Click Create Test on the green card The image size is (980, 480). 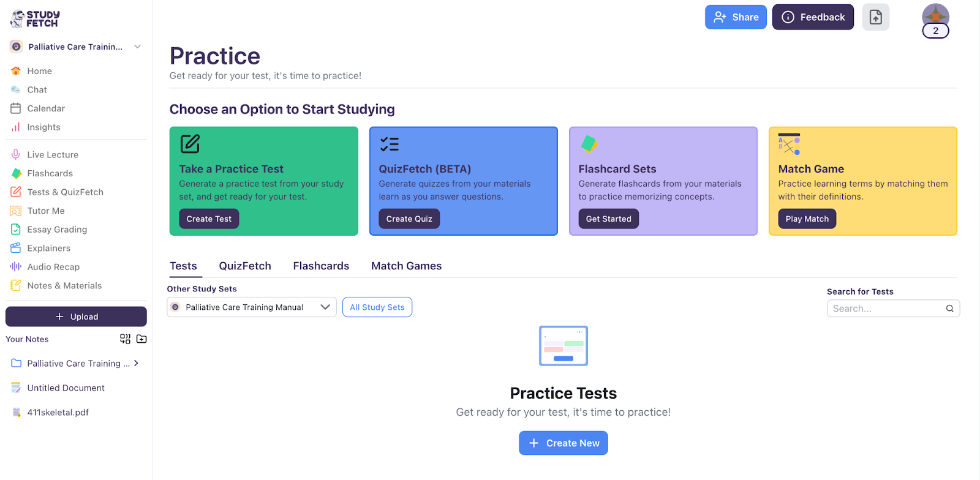coord(208,218)
